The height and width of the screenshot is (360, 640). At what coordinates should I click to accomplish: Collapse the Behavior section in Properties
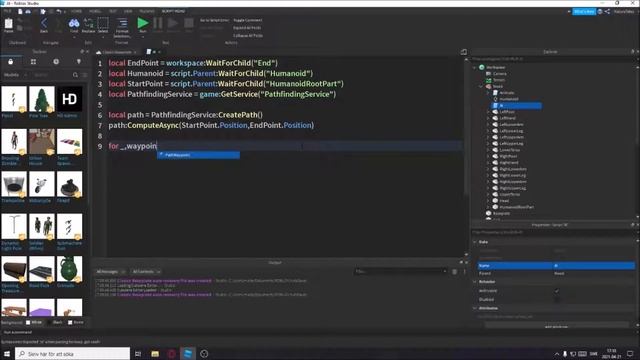click(x=475, y=282)
